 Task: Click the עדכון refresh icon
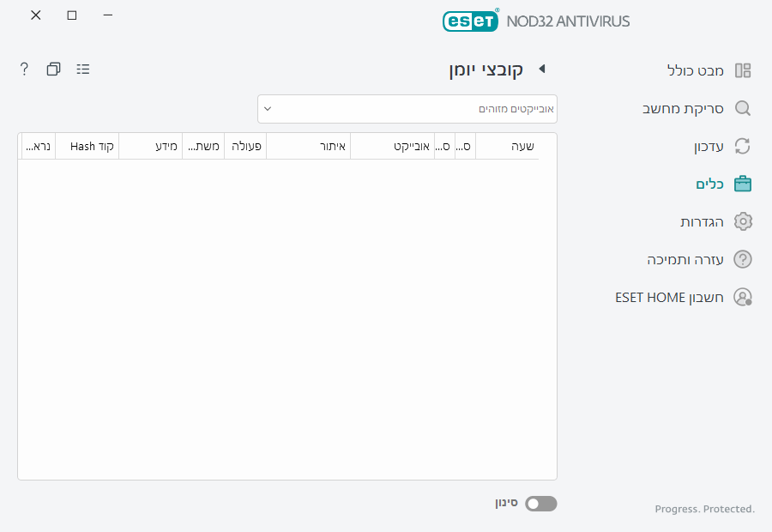point(743,146)
